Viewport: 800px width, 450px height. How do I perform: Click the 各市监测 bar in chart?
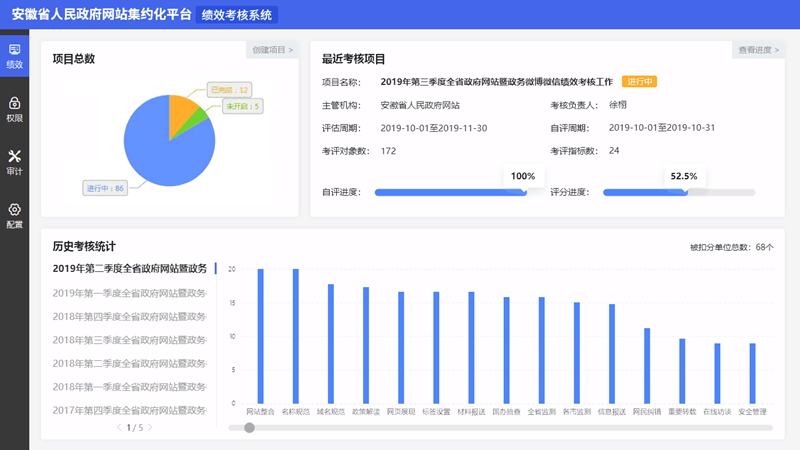pos(577,353)
